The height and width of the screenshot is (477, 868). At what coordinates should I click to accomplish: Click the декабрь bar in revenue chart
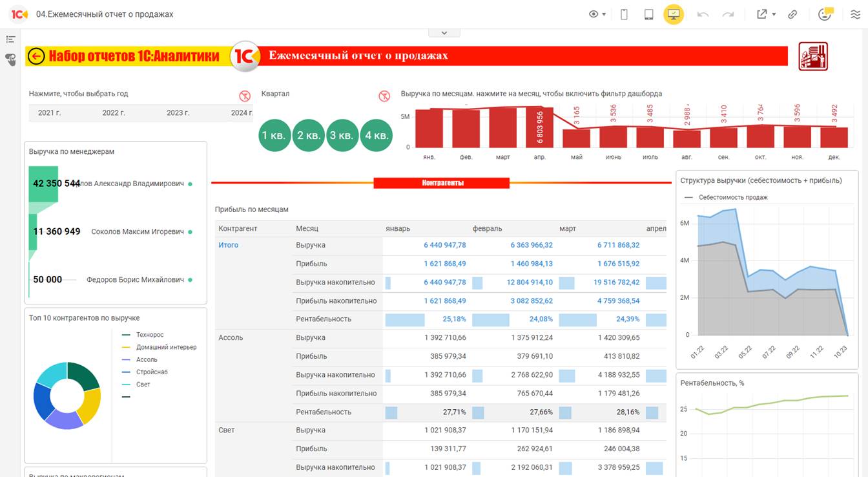pos(834,138)
